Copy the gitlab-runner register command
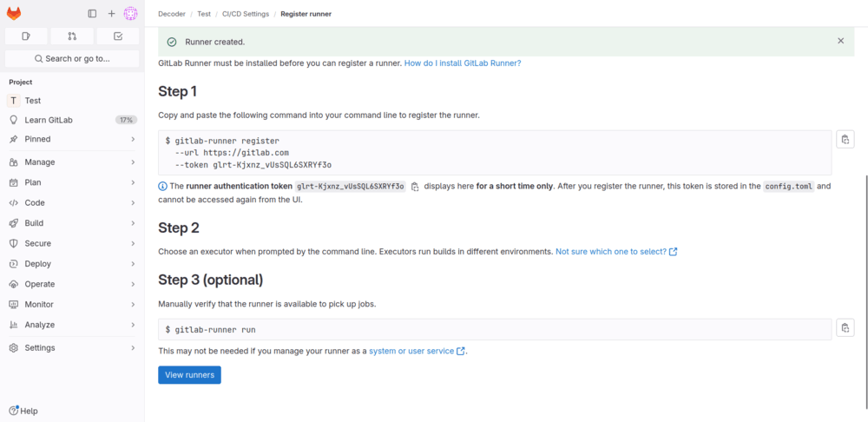Viewport: 868px width, 422px height. (845, 140)
